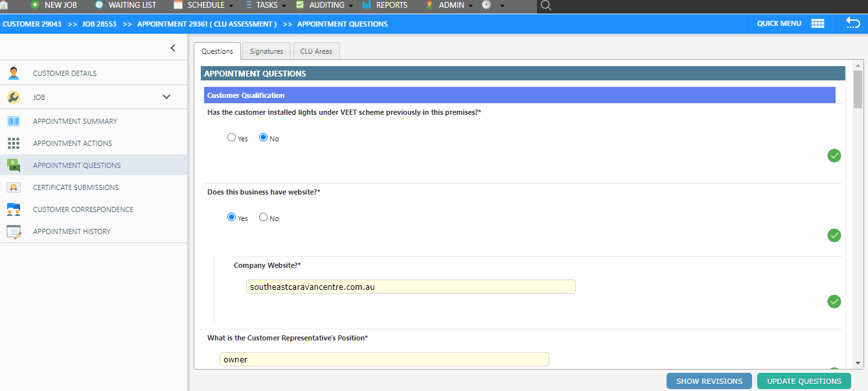Click the Show Revisions button
868x391 pixels.
[x=709, y=381]
